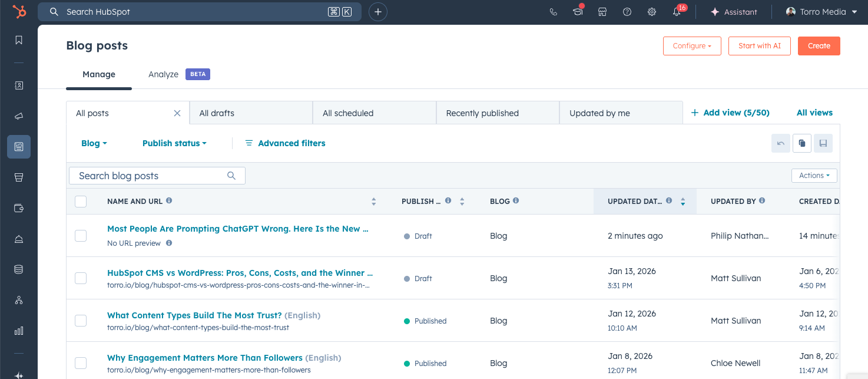868x379 pixels.
Task: Open the Bookmarks icon at the sidebar top
Action: pyautogui.click(x=18, y=39)
